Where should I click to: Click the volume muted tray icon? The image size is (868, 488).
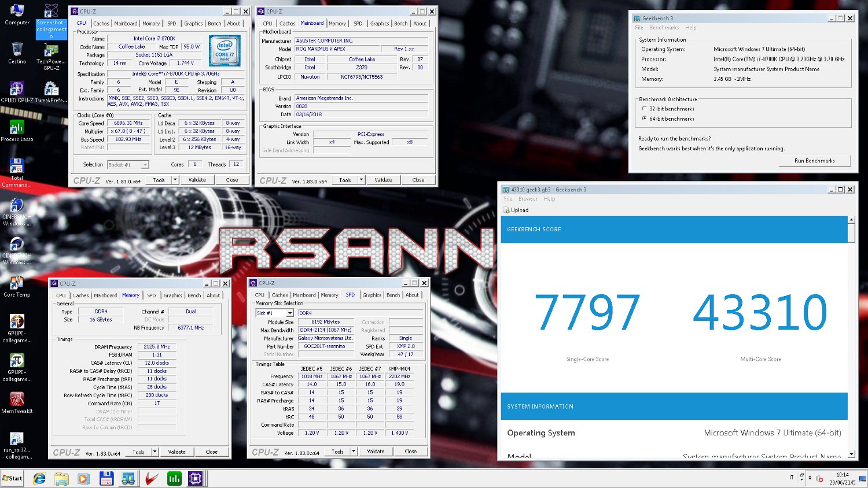tap(819, 478)
